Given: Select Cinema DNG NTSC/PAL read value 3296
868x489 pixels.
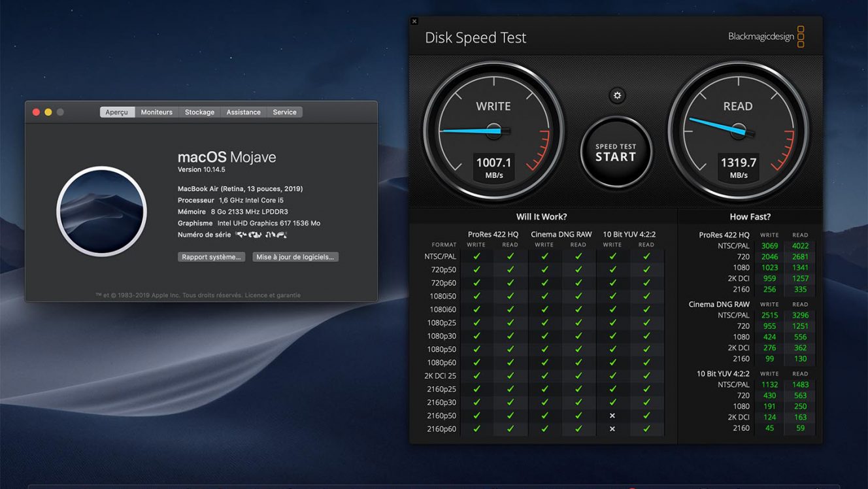Looking at the screenshot, I should [800, 315].
